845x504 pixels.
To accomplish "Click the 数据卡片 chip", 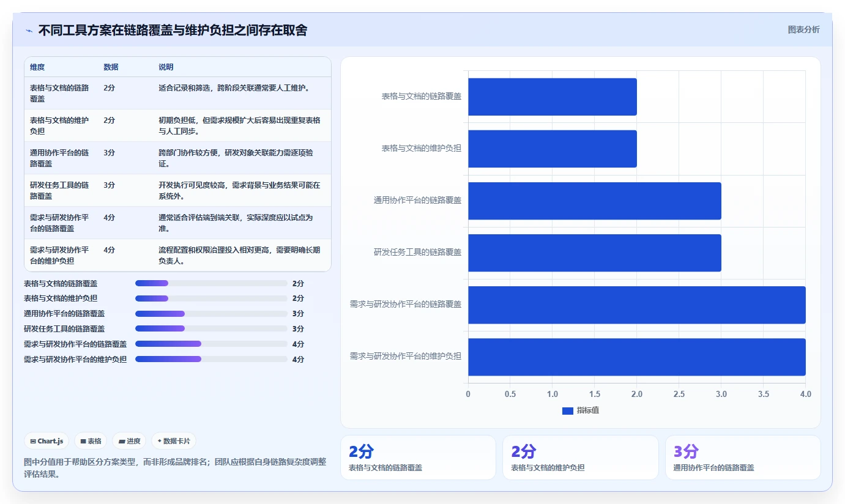I will [174, 441].
